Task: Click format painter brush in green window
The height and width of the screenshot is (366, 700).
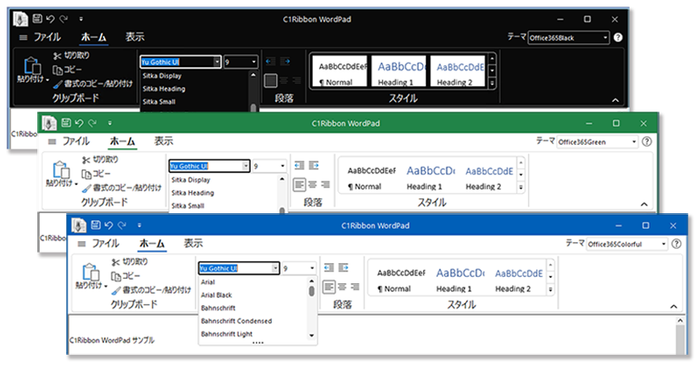Action: pyautogui.click(x=86, y=188)
